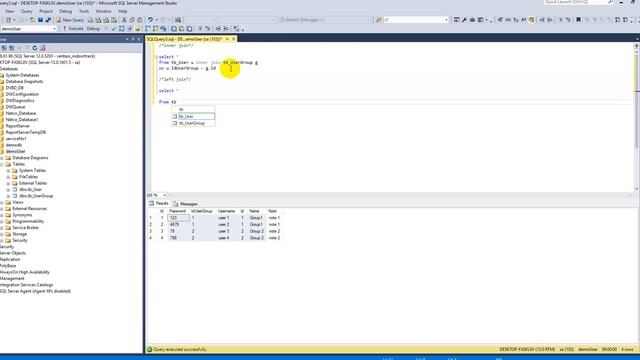Select the System Databases folder

22,75
